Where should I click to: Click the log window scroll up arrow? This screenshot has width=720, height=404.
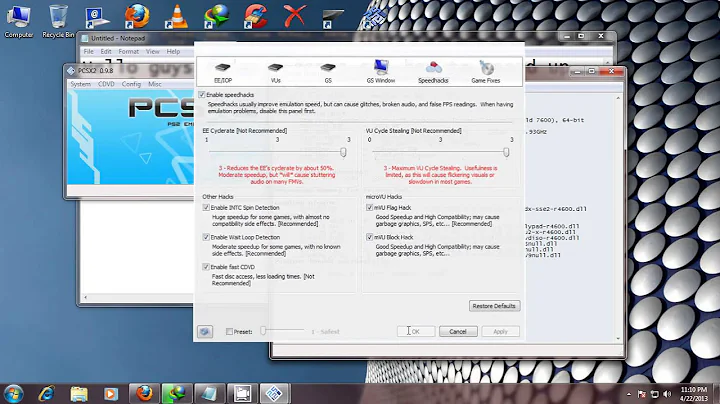618,98
